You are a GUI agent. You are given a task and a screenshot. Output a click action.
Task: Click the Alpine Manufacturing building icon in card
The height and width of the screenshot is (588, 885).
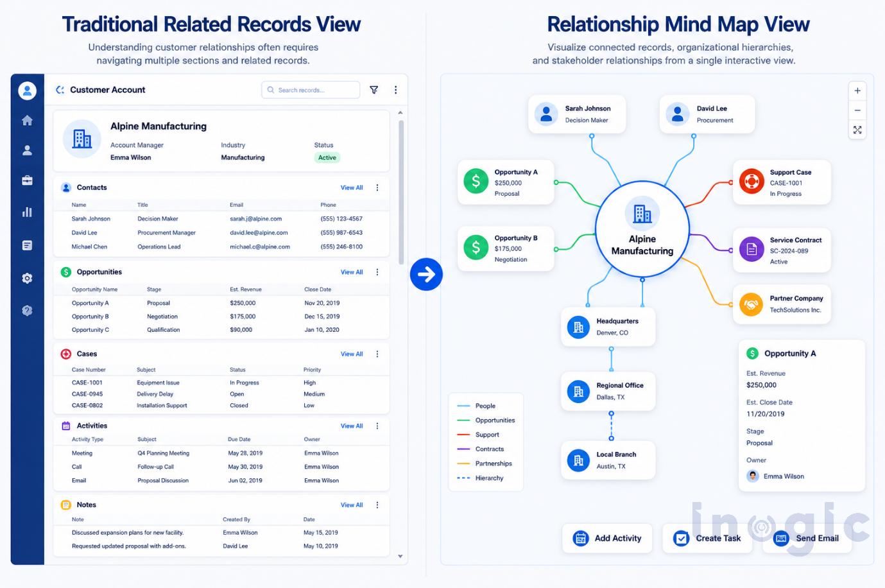(82, 138)
